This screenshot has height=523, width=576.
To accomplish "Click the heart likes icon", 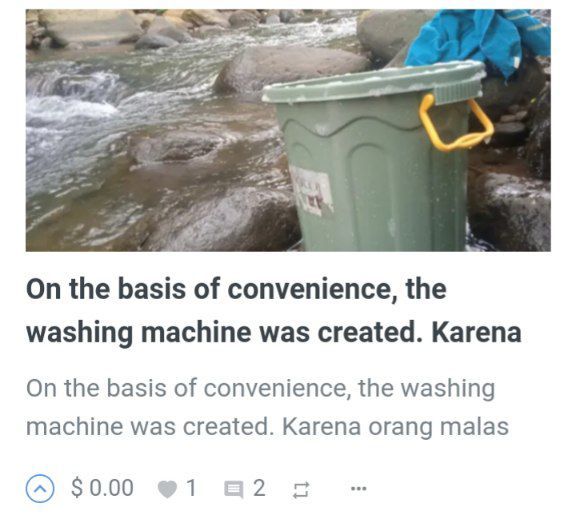I will 167,489.
